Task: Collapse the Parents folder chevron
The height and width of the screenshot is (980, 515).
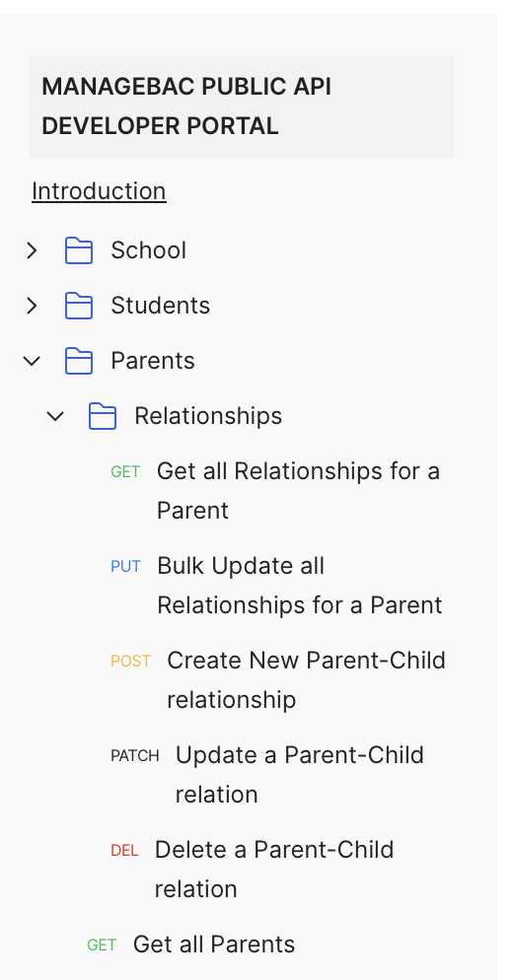Action: pyautogui.click(x=32, y=361)
